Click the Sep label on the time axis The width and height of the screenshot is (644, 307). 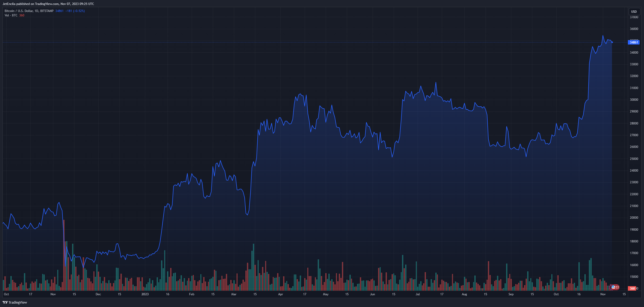pos(511,294)
